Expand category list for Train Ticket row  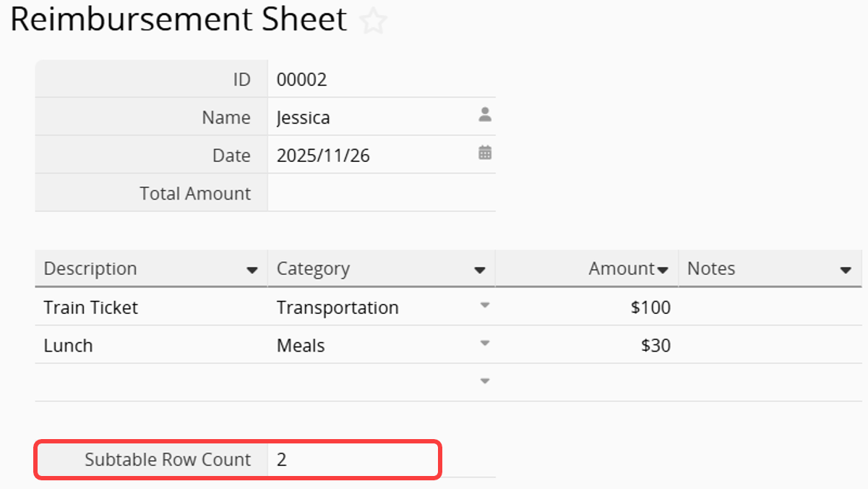485,305
